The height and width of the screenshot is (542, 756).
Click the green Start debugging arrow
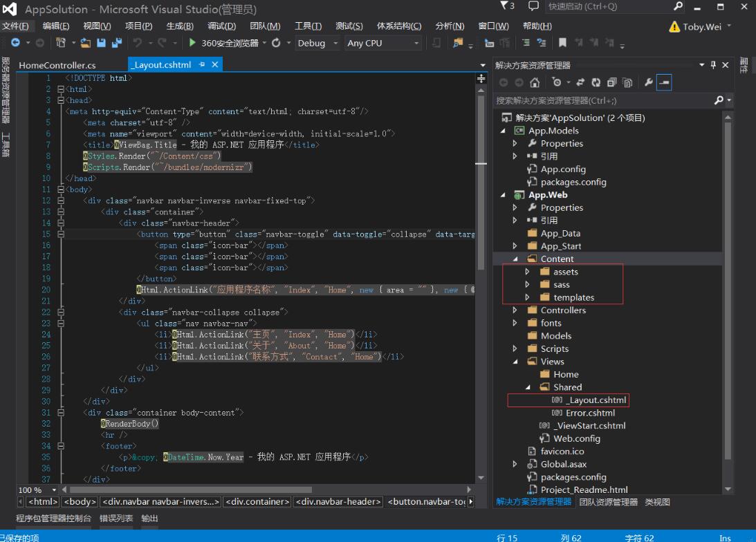click(192, 43)
